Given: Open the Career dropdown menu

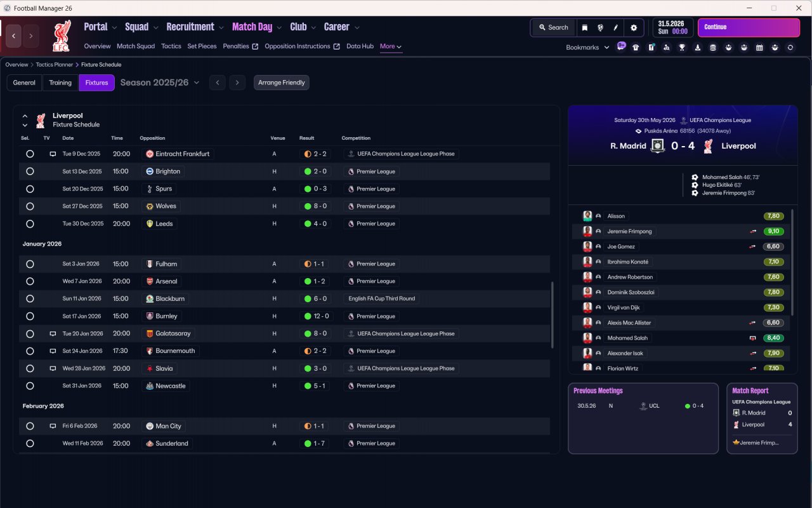Looking at the screenshot, I should tap(342, 27).
